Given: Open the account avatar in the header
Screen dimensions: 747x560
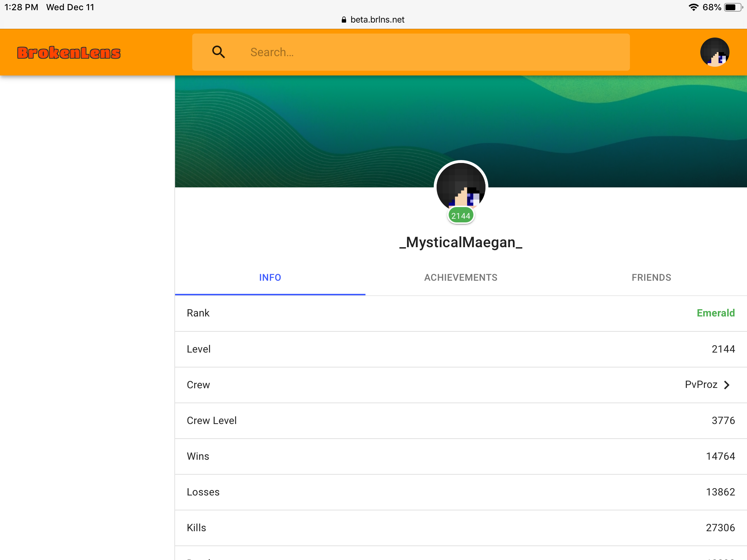Looking at the screenshot, I should 715,52.
